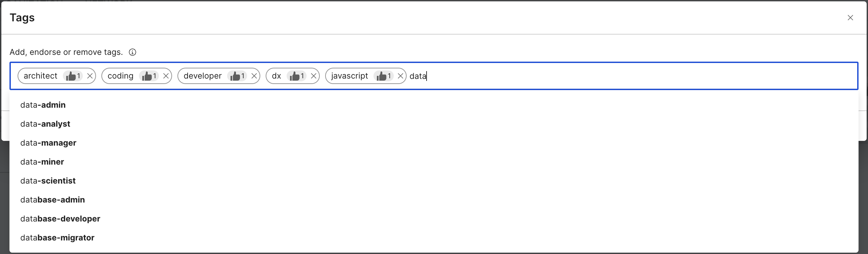Screen dimensions: 868x254
Task: Choose data-analyst in the suggestion list
Action: point(45,124)
